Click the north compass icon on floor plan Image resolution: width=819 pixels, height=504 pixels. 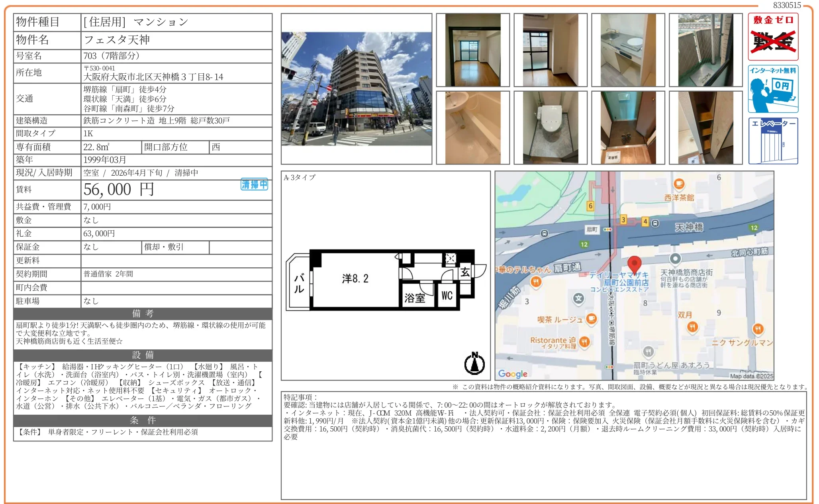[474, 363]
